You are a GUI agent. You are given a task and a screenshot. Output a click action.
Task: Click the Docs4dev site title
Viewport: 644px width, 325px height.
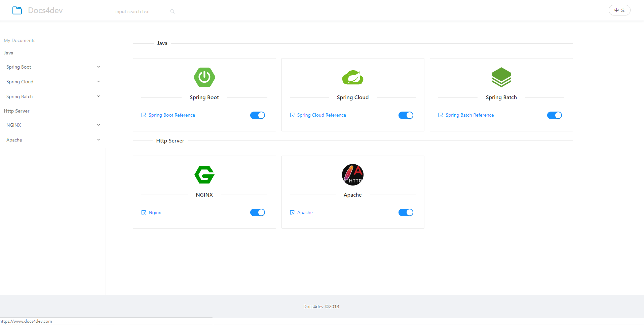pyautogui.click(x=45, y=10)
